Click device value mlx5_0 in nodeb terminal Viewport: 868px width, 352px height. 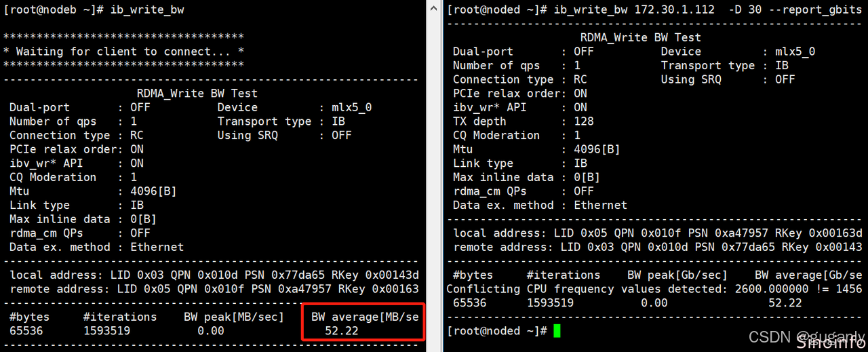(x=353, y=107)
